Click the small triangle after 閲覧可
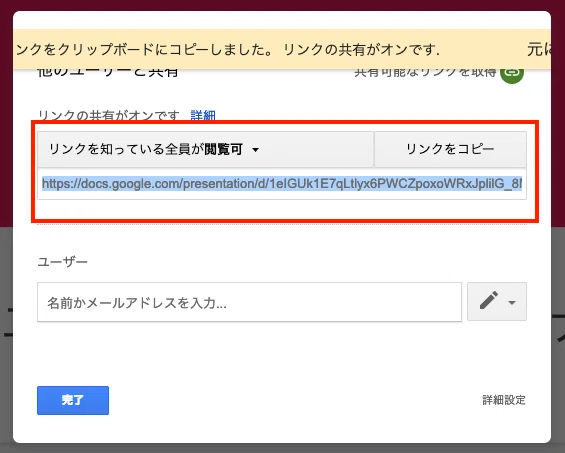The image size is (565, 453). (255, 150)
